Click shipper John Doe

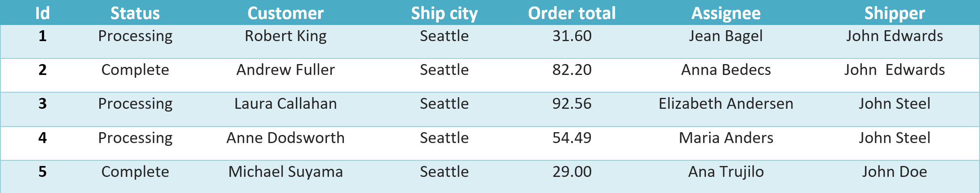point(894,172)
